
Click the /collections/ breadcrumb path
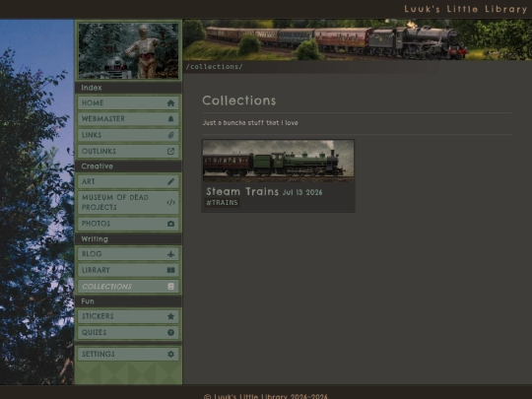coord(215,67)
